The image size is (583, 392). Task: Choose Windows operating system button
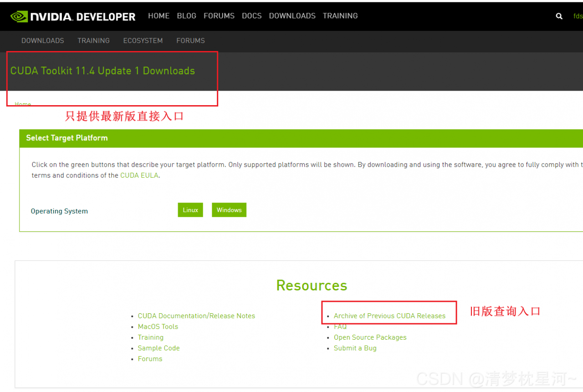click(x=229, y=210)
